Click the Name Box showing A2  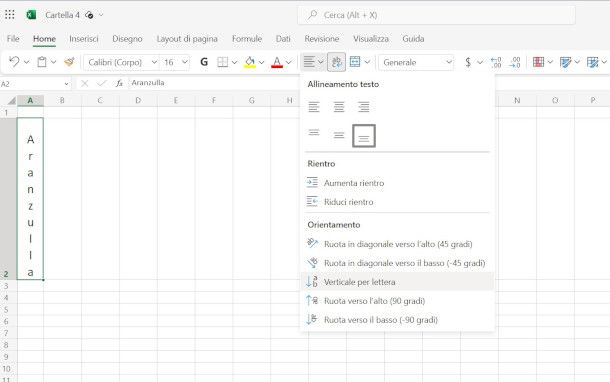(35, 84)
